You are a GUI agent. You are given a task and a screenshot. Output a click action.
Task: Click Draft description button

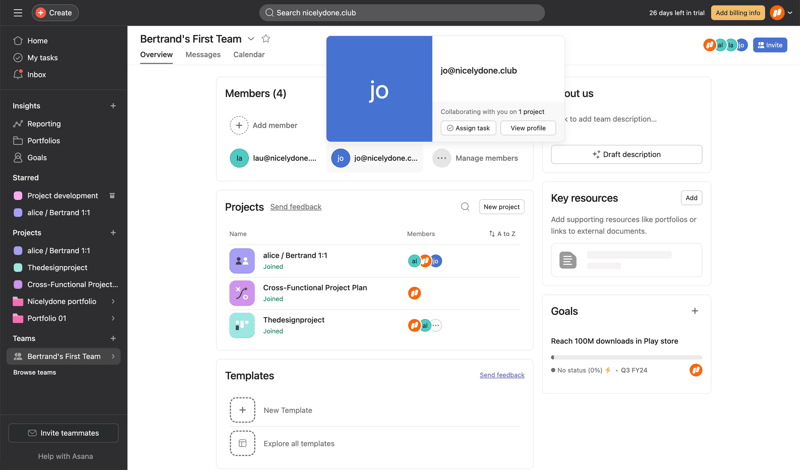[x=627, y=154]
